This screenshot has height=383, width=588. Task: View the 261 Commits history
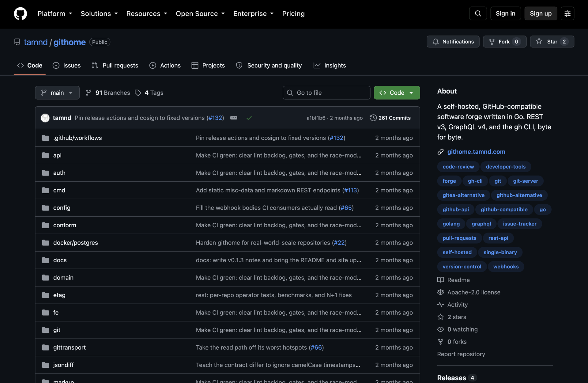coord(390,118)
